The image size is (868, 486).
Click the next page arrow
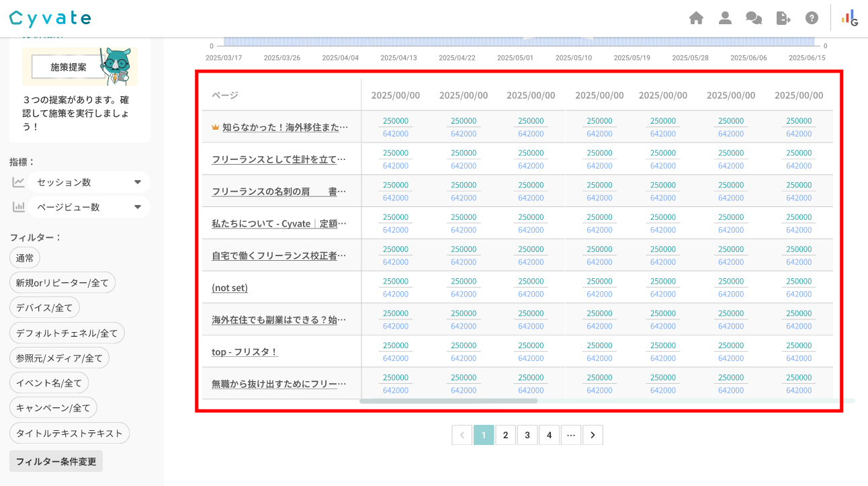tap(593, 435)
